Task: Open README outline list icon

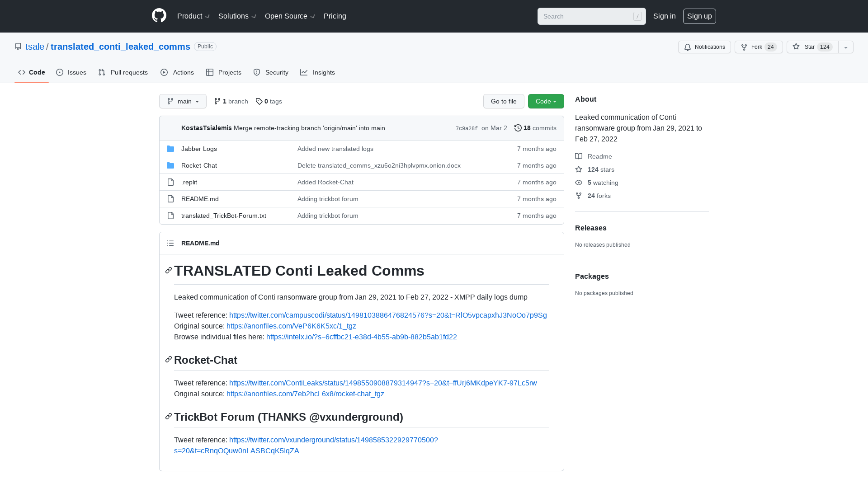Action: [170, 243]
